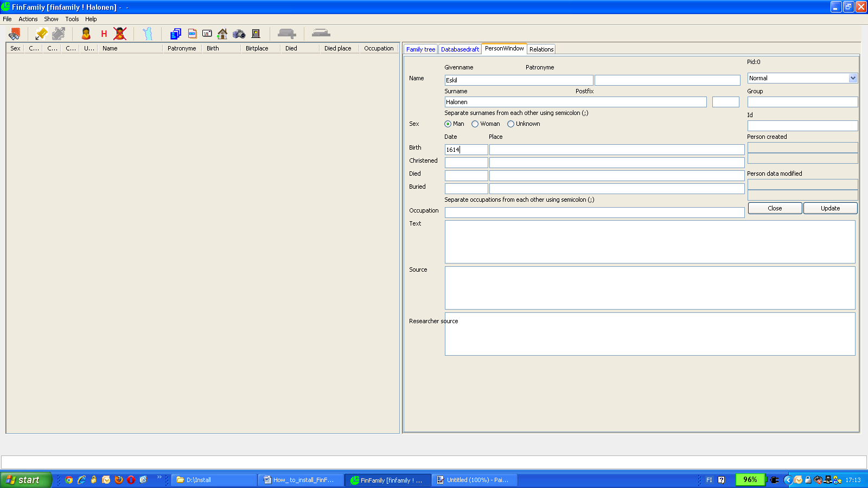The height and width of the screenshot is (488, 868).
Task: Open the Show menu
Action: [51, 19]
